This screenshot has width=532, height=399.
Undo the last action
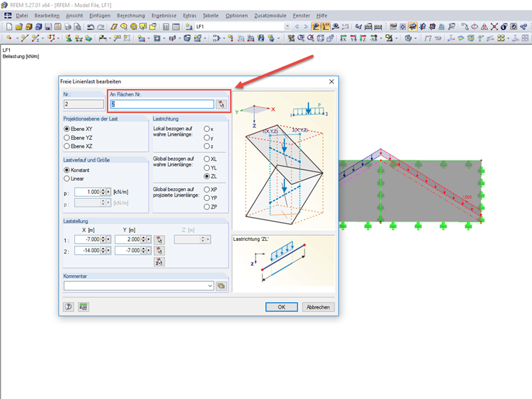(x=90, y=27)
